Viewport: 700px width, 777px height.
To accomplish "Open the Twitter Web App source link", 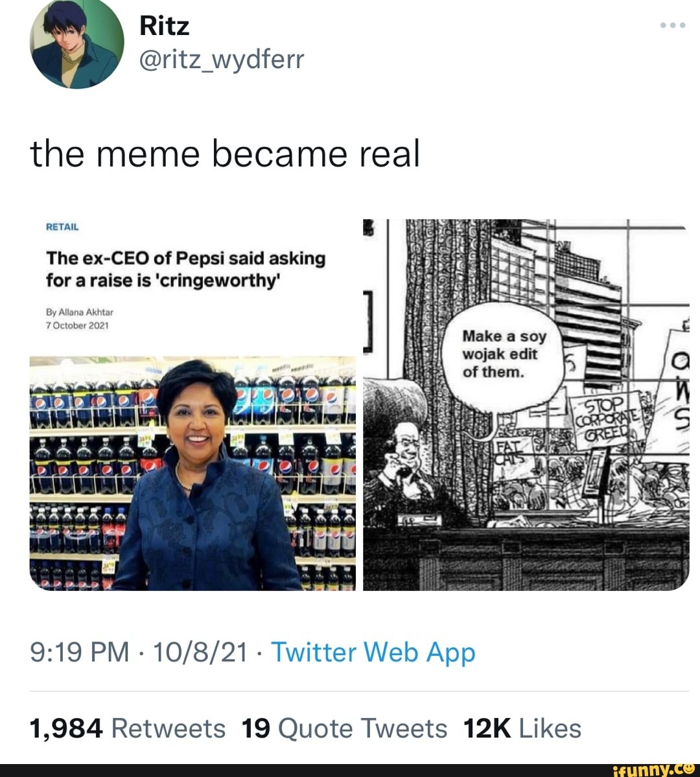I will [373, 653].
